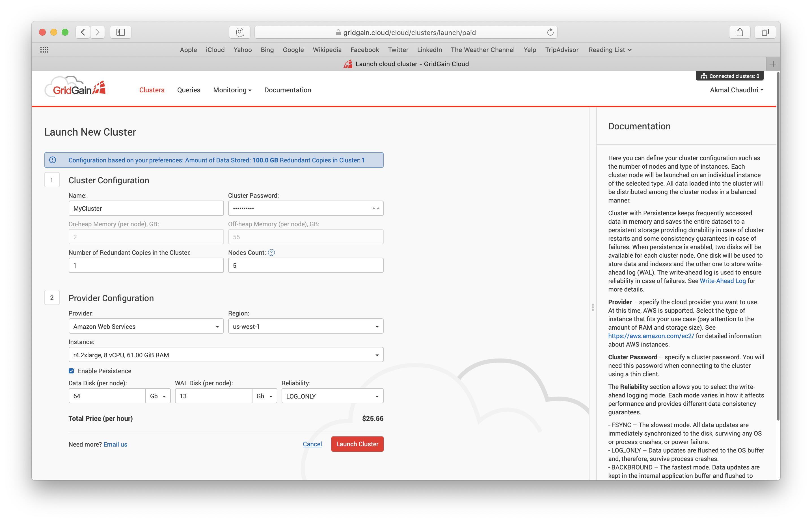
Task: Show password using the eye icon
Action: [375, 208]
